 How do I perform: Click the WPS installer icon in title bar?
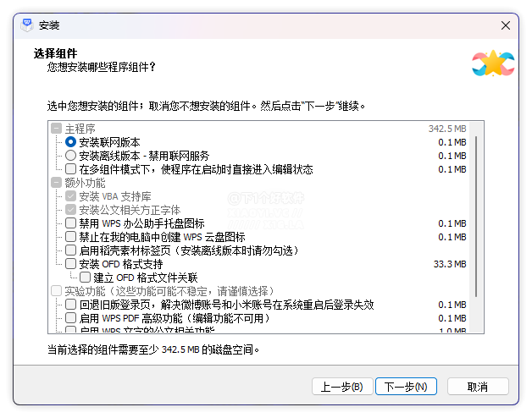pyautogui.click(x=27, y=25)
